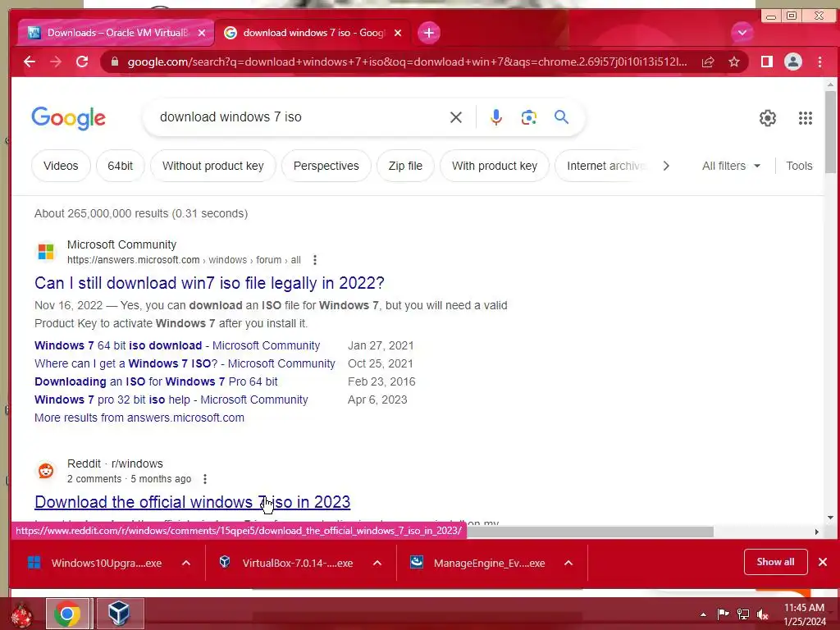Screen dimensions: 840x630
Task: Open Can I still download win7 iso result
Action: (209, 283)
